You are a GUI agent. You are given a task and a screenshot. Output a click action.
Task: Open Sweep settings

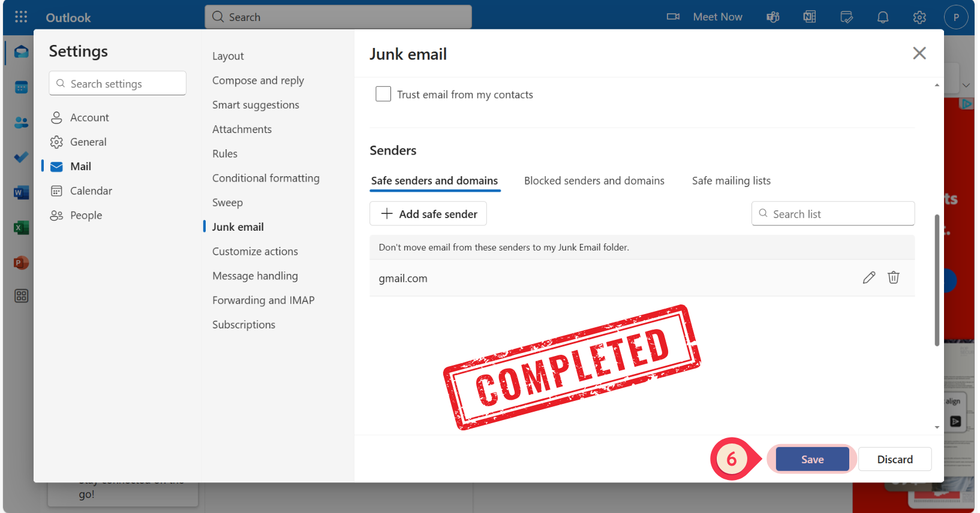point(227,203)
